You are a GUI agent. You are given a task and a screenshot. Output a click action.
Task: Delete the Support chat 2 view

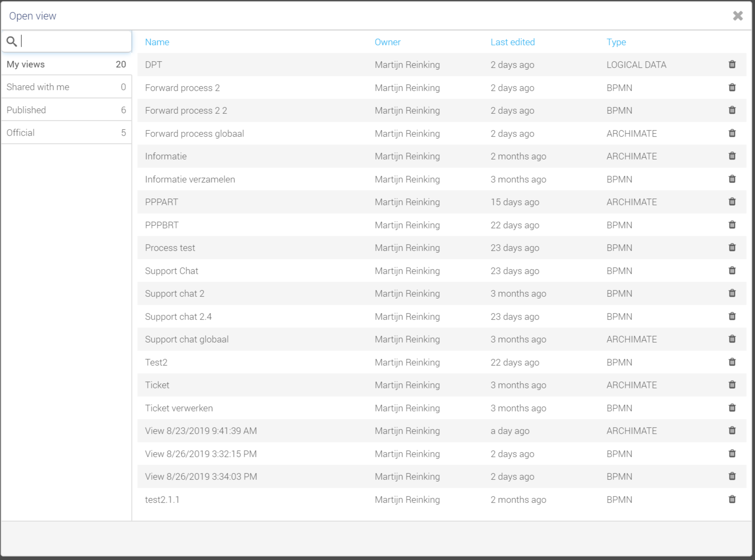[732, 293]
